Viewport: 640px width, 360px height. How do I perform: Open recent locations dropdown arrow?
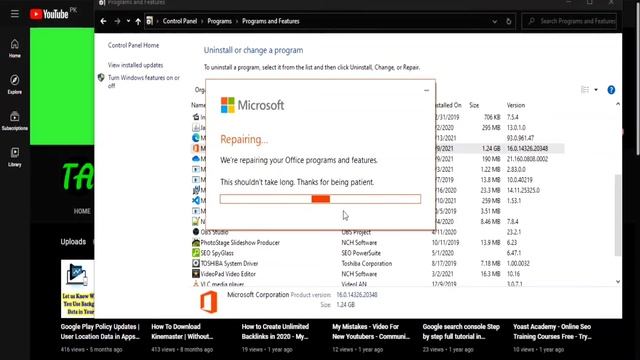128,21
